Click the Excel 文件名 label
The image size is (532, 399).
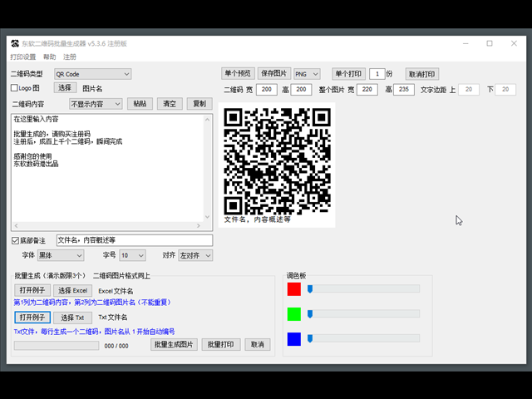click(116, 291)
